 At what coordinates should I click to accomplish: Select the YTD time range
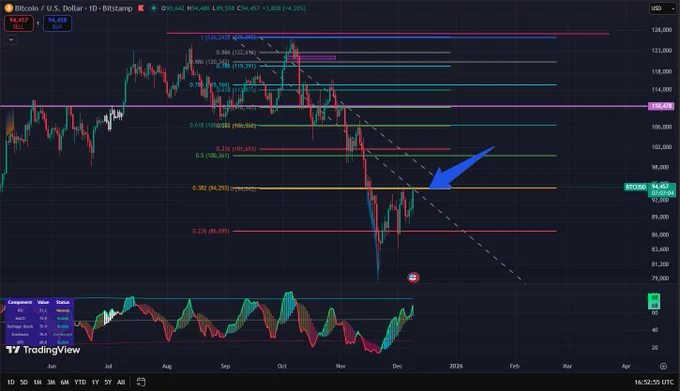point(80,382)
